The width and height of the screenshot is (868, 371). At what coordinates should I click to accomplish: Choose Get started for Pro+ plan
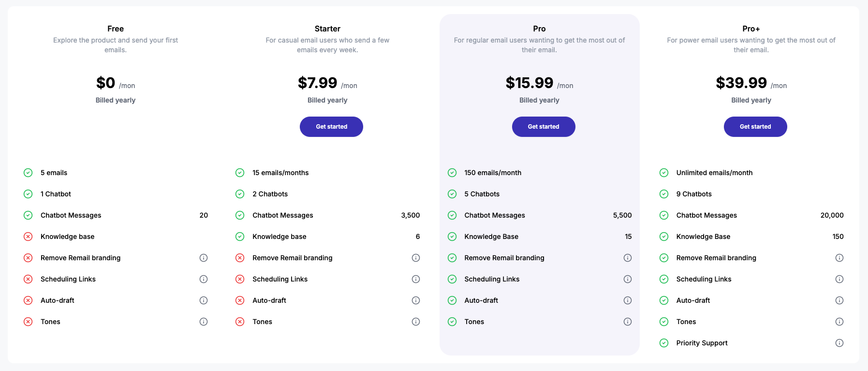point(755,127)
